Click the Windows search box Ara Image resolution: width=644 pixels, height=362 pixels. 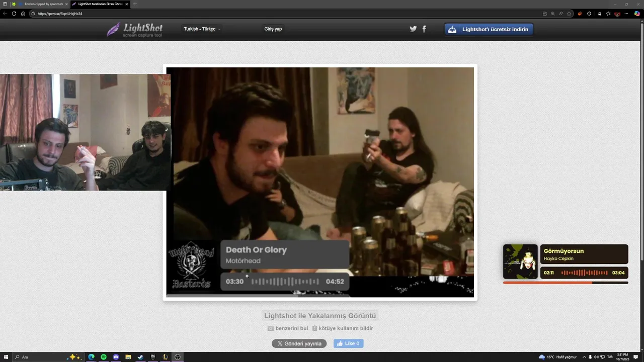[x=40, y=357]
